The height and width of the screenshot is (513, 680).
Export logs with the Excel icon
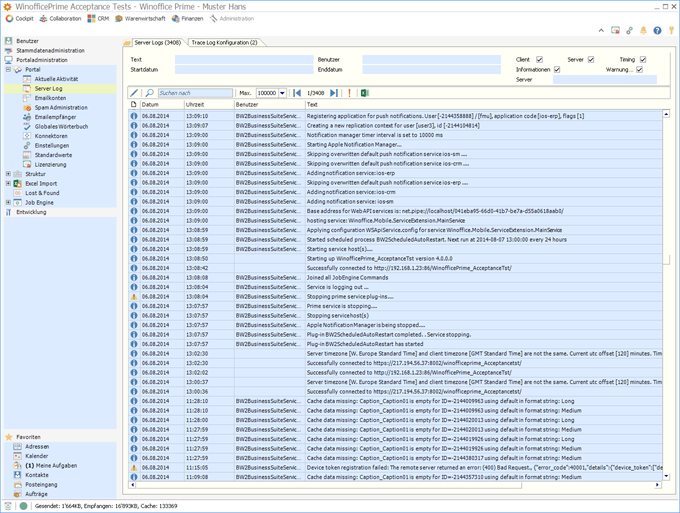tap(365, 93)
